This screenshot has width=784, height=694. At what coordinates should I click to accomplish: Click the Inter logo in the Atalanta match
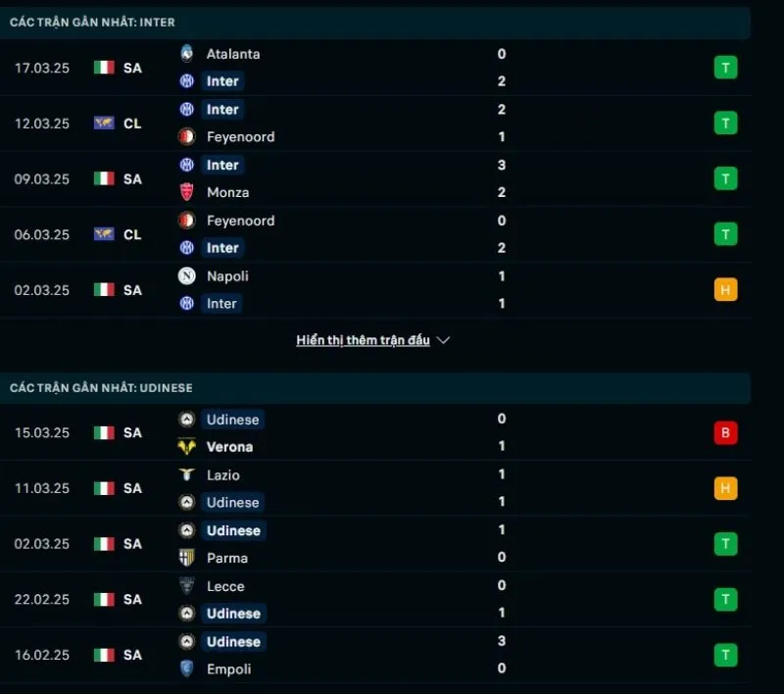point(185,81)
